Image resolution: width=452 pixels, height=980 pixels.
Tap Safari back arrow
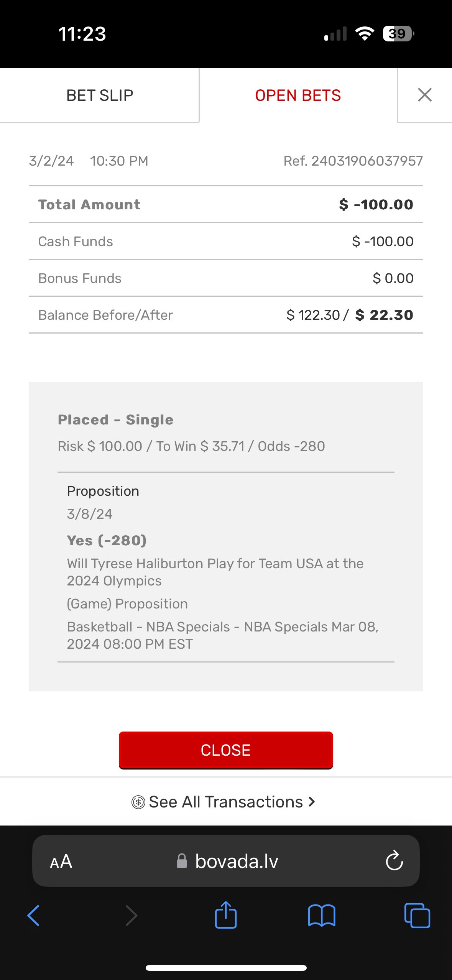coord(33,916)
